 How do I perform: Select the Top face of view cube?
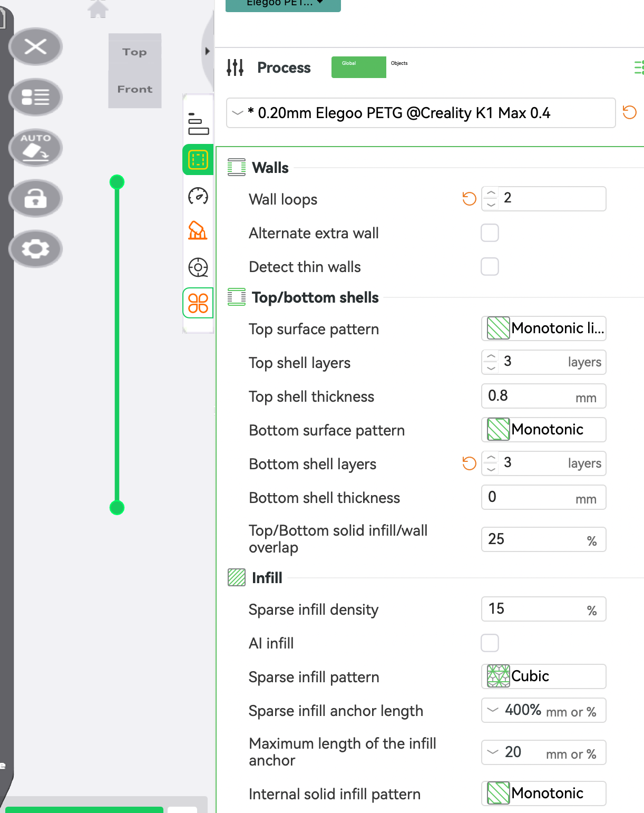(x=135, y=52)
